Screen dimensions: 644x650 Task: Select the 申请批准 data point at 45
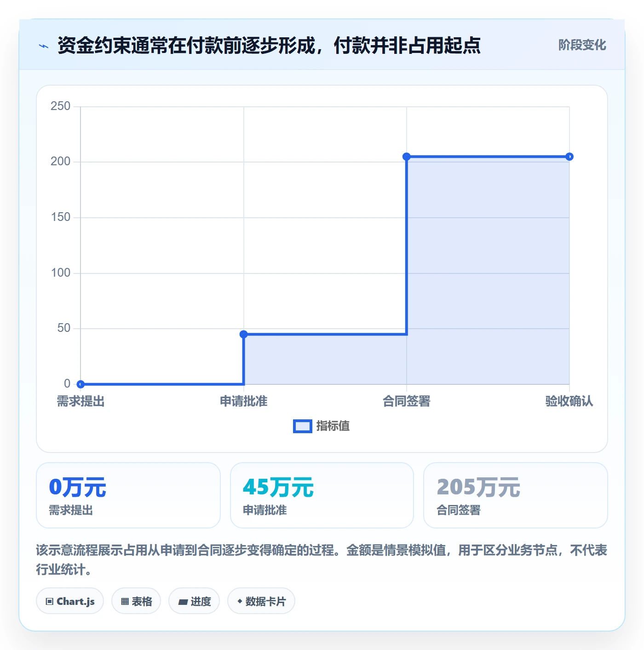pos(244,334)
